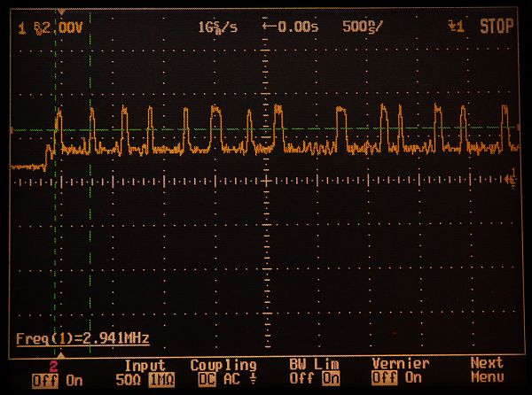Open the Next Menu softkey

[x=486, y=371]
